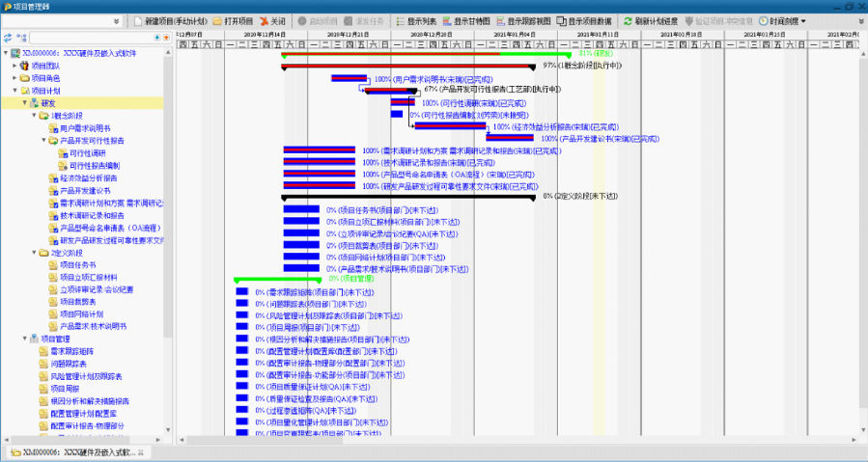The height and width of the screenshot is (462, 868).
Task: Select 经济效益分析报告 tree item
Action: (89, 177)
